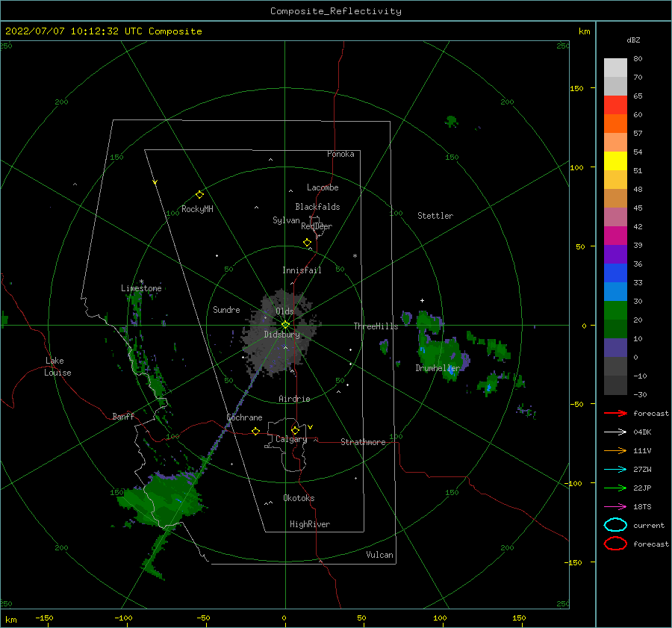
Task: Click the bright green swatch in the dBZ scale
Action: click(x=615, y=311)
